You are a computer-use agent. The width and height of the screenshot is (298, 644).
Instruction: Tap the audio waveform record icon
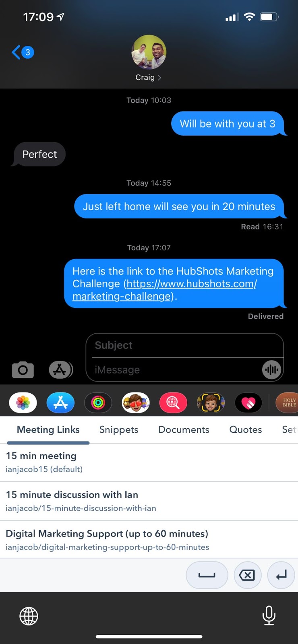[271, 369]
